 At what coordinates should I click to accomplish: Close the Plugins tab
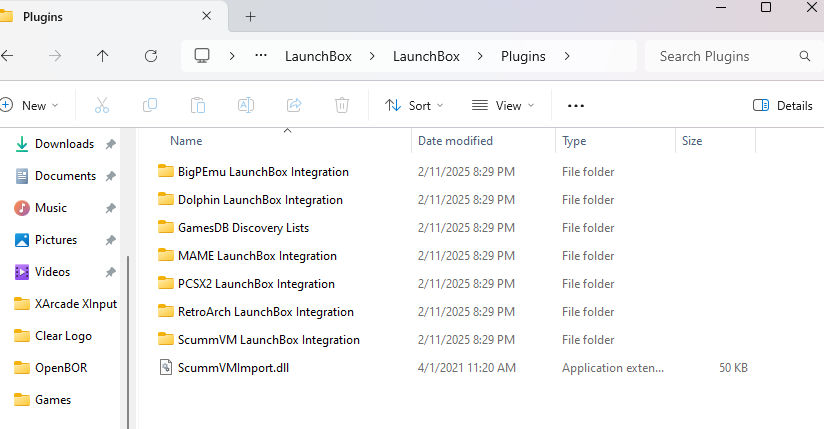207,16
